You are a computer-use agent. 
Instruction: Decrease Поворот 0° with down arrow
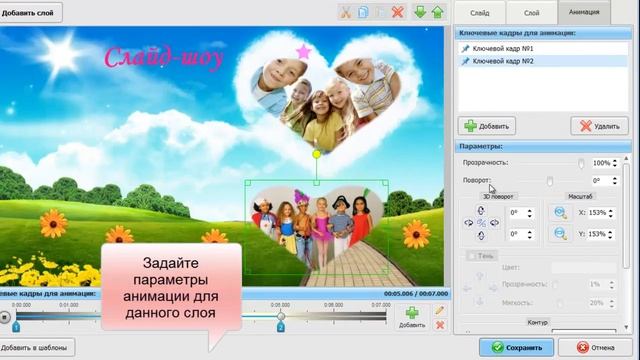tap(615, 183)
